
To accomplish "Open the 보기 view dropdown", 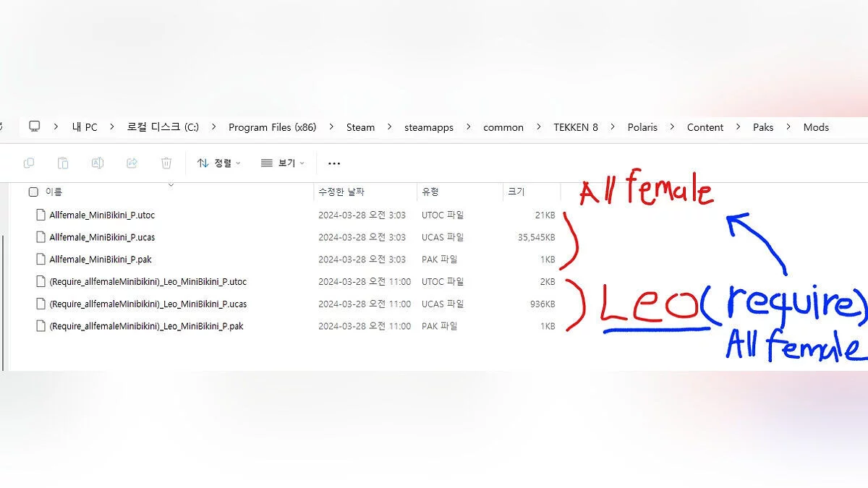I will tap(283, 163).
